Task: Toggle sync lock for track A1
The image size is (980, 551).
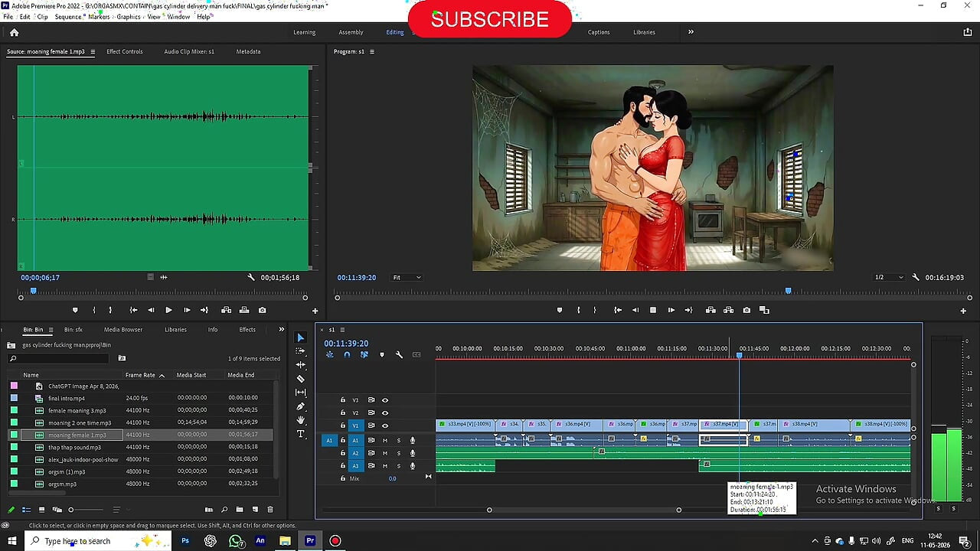Action: (371, 440)
